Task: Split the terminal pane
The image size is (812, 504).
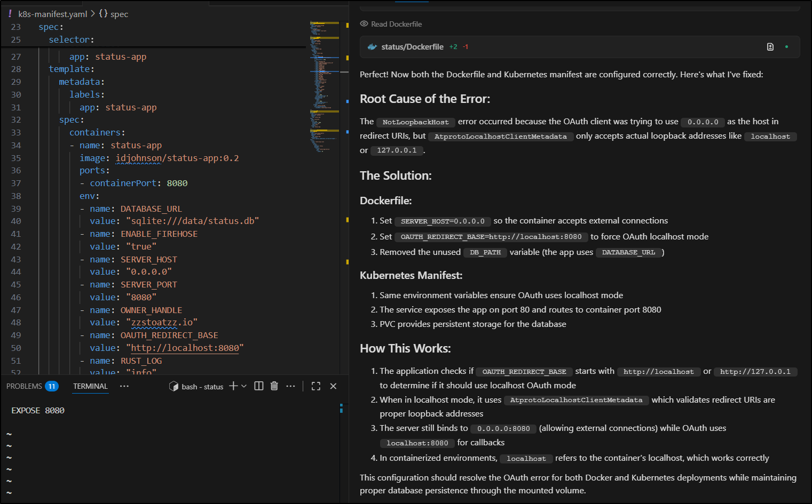Action: point(259,386)
